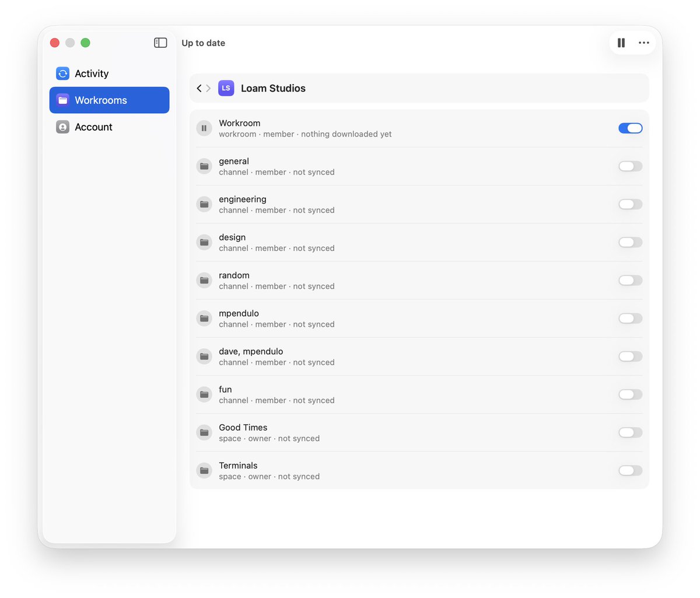Enable sync for Good Times space
Viewport: 700px width, 598px height.
pyautogui.click(x=631, y=432)
